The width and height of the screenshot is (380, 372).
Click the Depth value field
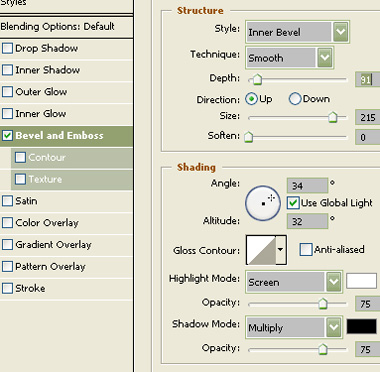click(x=368, y=80)
